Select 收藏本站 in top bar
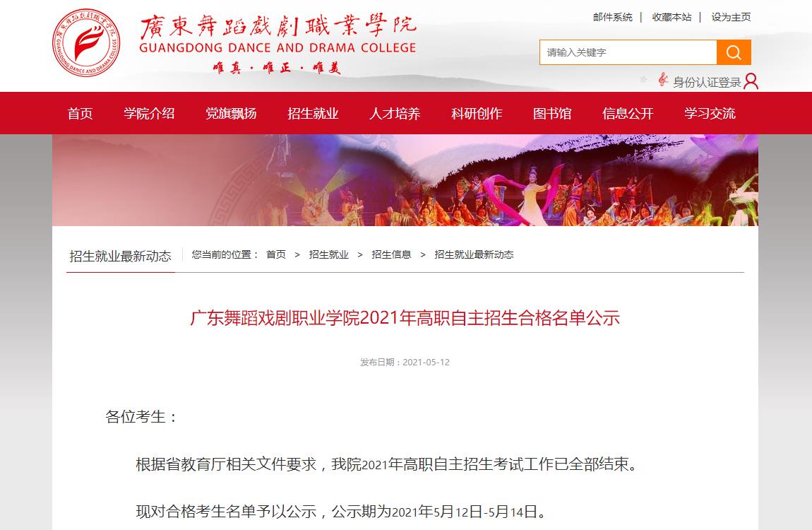 [671, 17]
